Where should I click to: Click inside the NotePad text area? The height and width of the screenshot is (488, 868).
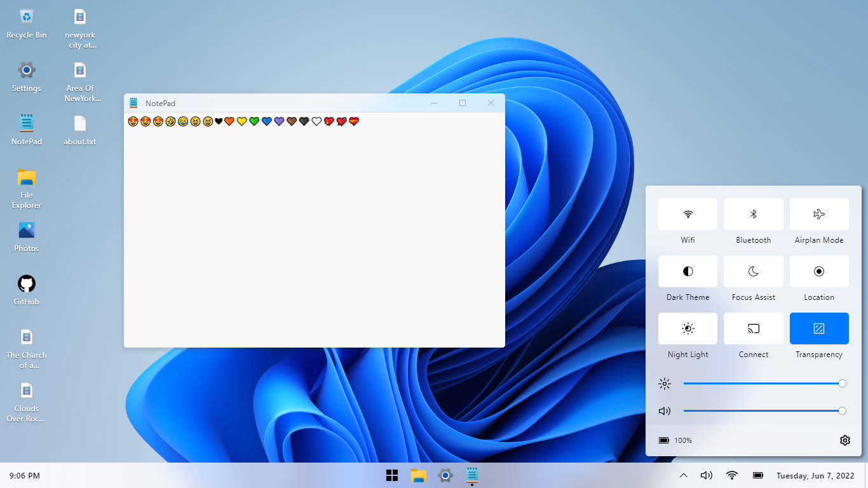point(314,235)
